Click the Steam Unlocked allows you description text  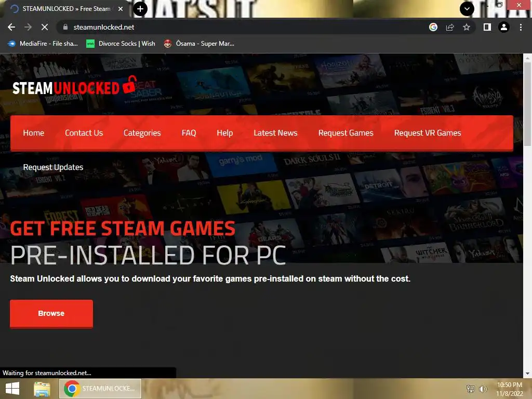(x=210, y=279)
